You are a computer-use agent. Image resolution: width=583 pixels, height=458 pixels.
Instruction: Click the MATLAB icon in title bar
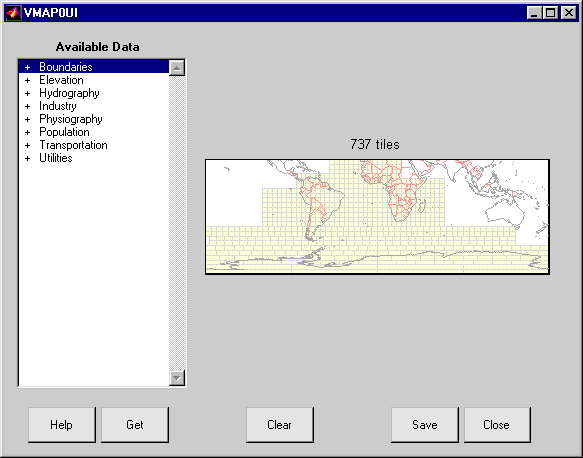click(x=13, y=13)
